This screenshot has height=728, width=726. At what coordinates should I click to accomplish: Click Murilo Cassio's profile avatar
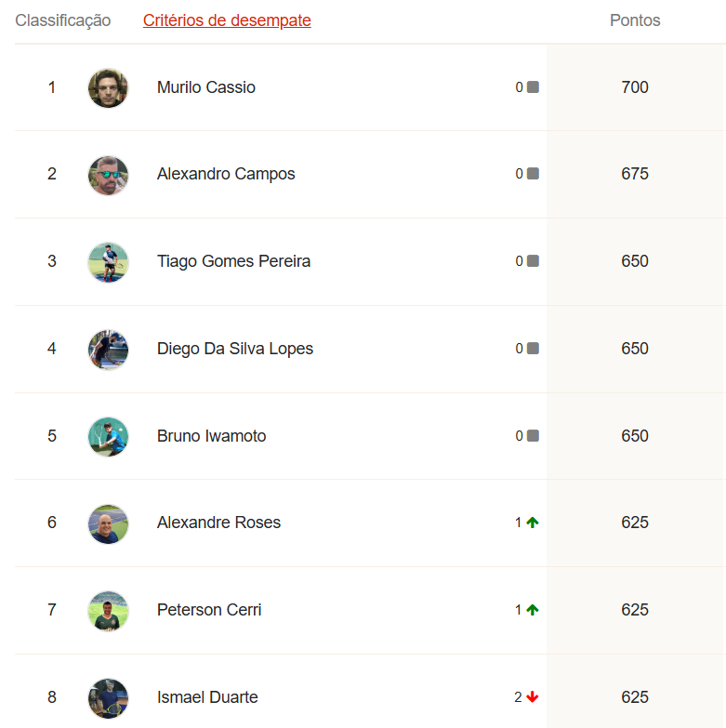108,88
